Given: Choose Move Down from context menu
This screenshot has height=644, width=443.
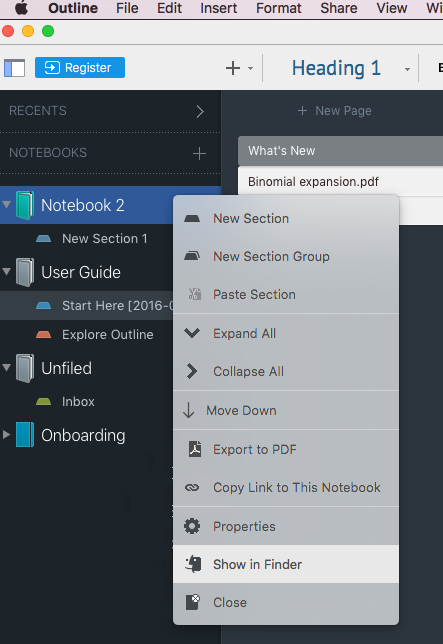Looking at the screenshot, I should (x=286, y=410).
